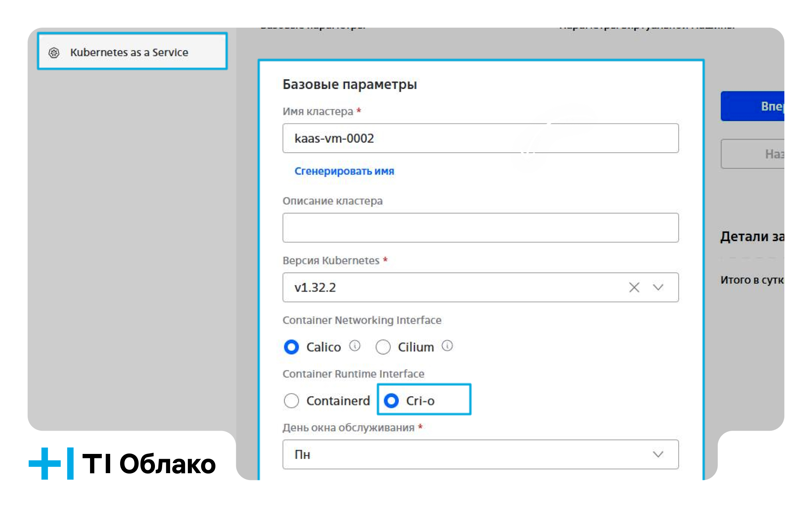This screenshot has height=508, width=812.
Task: Select the Cri-o radio button
Action: click(391, 401)
